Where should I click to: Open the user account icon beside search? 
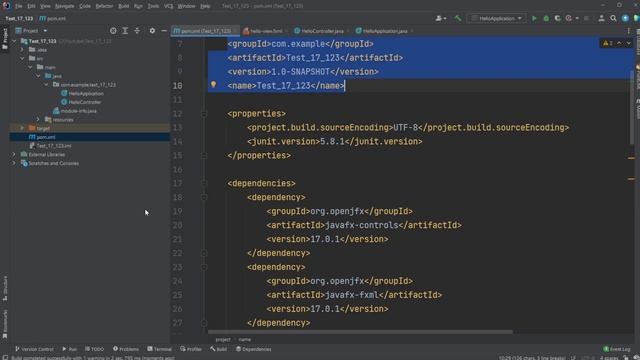[x=601, y=18]
